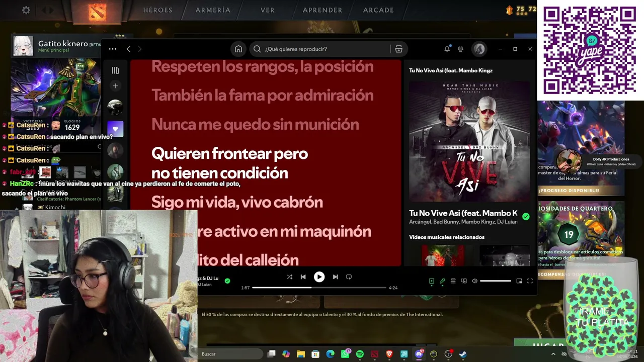The image size is (644, 362).
Task: Open the Browse icon in the search bar
Action: pos(398,49)
